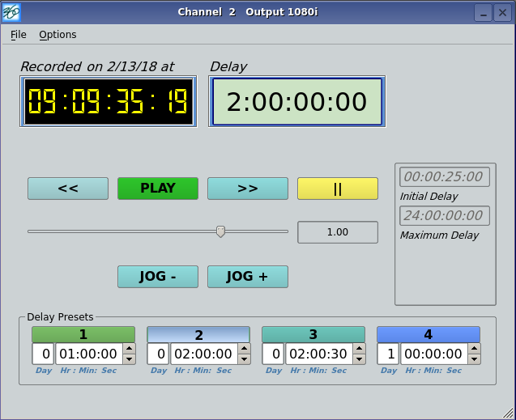Select delay preset 1

83,334
